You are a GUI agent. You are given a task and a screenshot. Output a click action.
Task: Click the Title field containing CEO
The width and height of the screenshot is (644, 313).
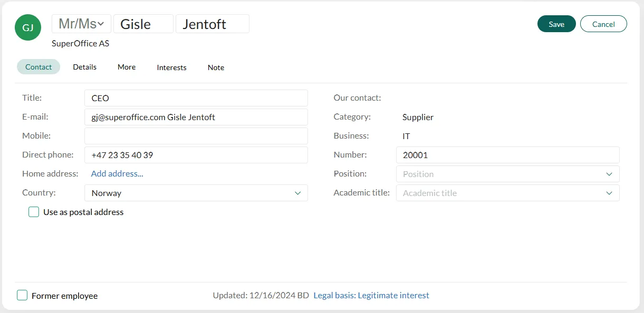coord(196,98)
